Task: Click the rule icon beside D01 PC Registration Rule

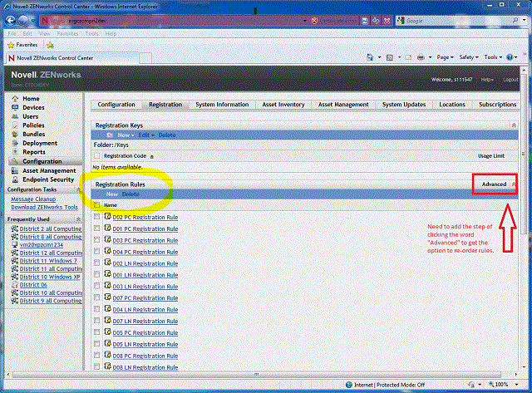Action: point(107,228)
